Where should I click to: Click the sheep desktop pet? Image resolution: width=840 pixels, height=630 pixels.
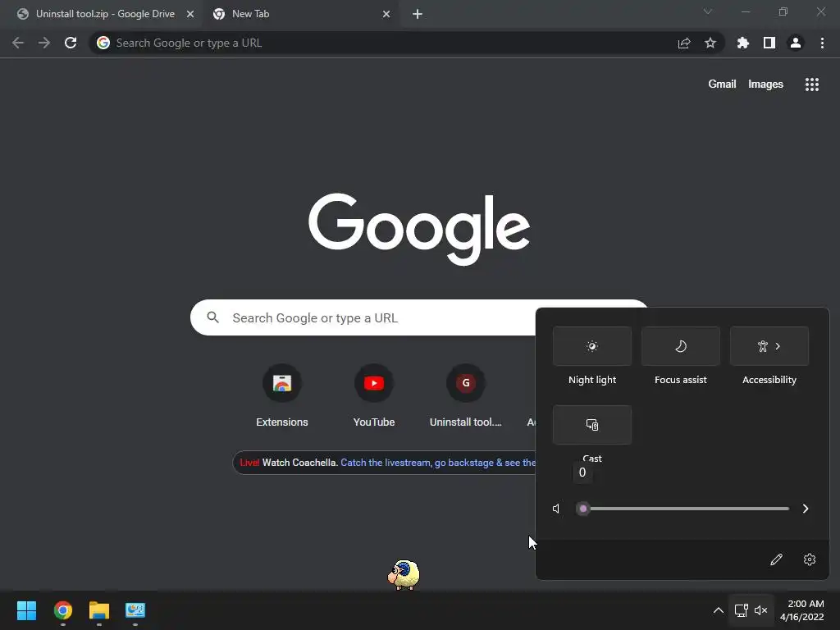404,574
